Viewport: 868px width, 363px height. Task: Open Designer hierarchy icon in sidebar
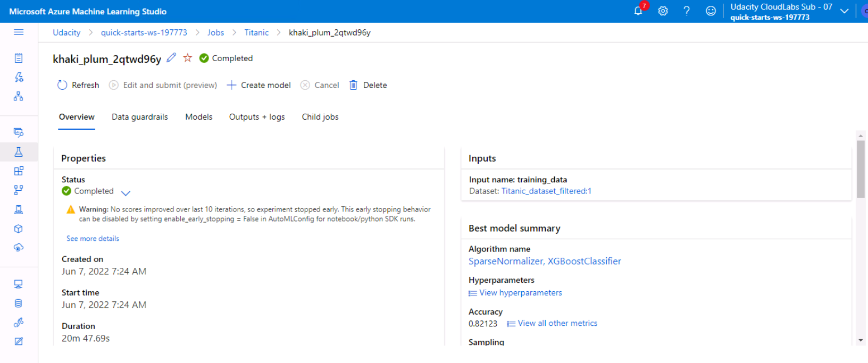(x=19, y=96)
